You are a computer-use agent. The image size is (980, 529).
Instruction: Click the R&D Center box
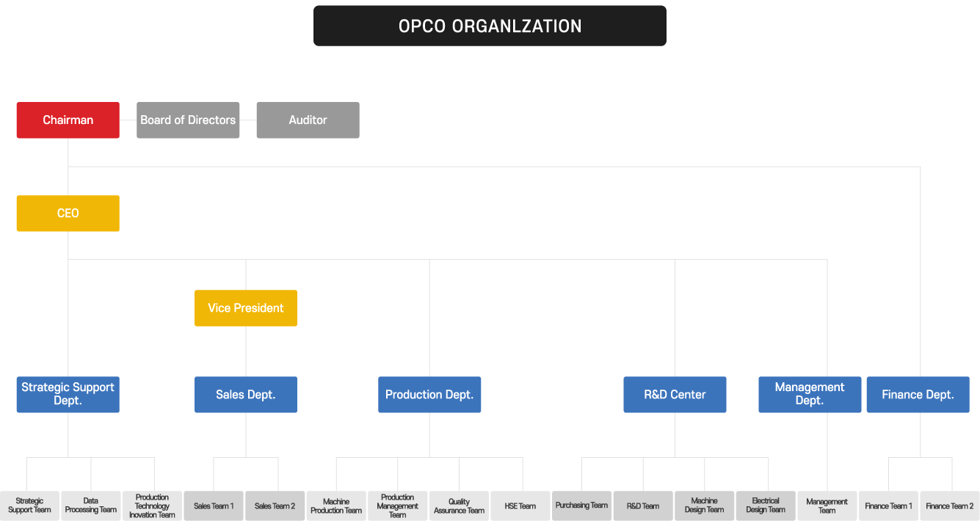click(675, 394)
